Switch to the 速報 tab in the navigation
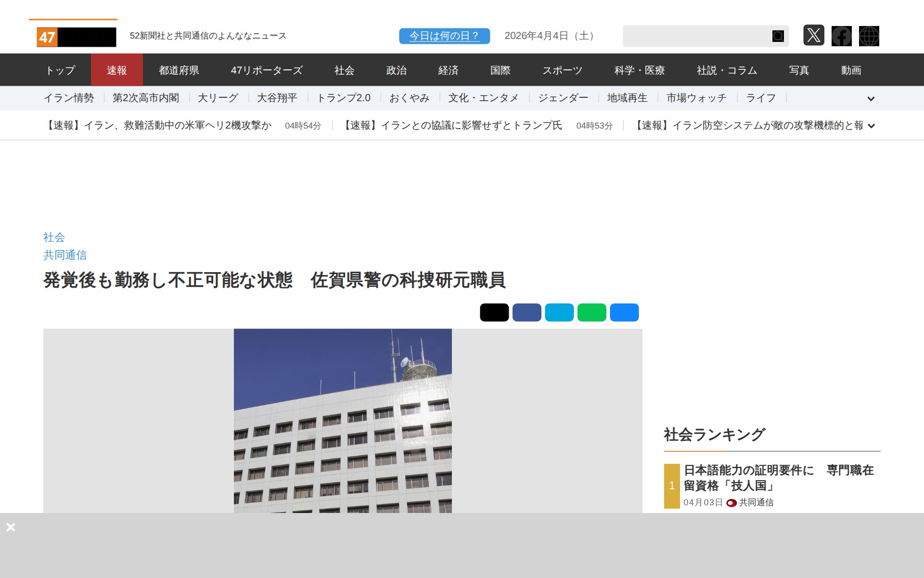Image resolution: width=924 pixels, height=578 pixels. click(117, 70)
